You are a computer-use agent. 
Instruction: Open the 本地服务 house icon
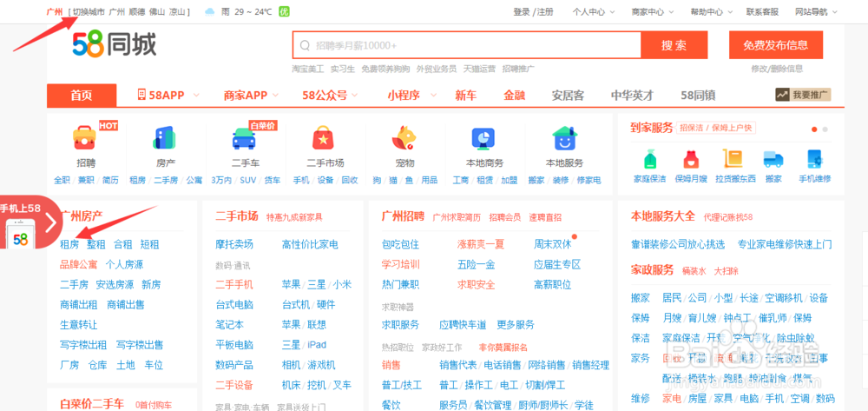tap(564, 138)
